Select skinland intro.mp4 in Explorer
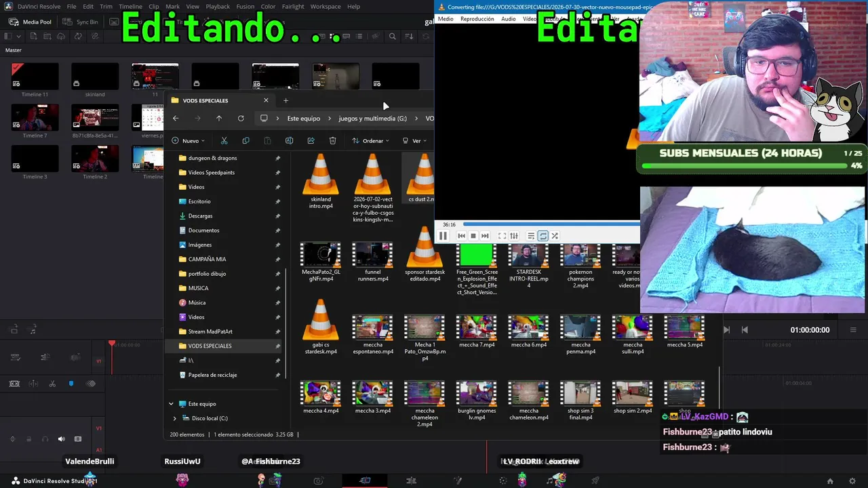Image resolution: width=868 pixels, height=488 pixels. [x=321, y=181]
